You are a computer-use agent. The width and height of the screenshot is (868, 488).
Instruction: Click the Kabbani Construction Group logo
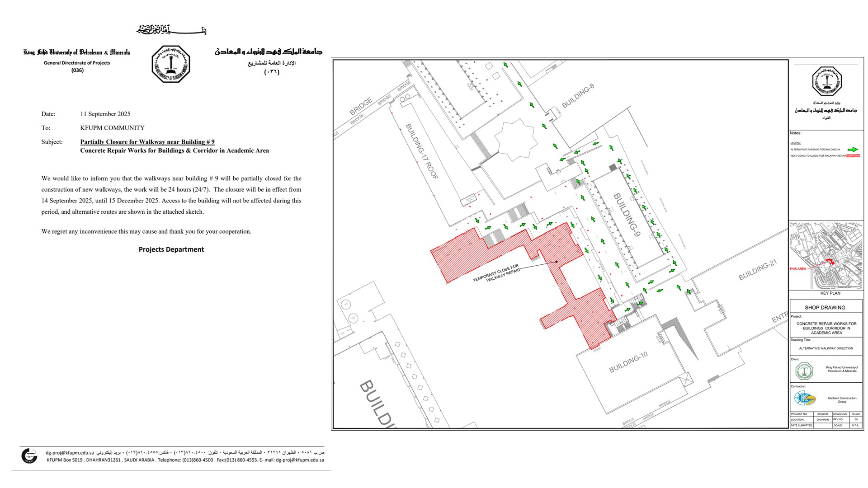click(x=805, y=399)
